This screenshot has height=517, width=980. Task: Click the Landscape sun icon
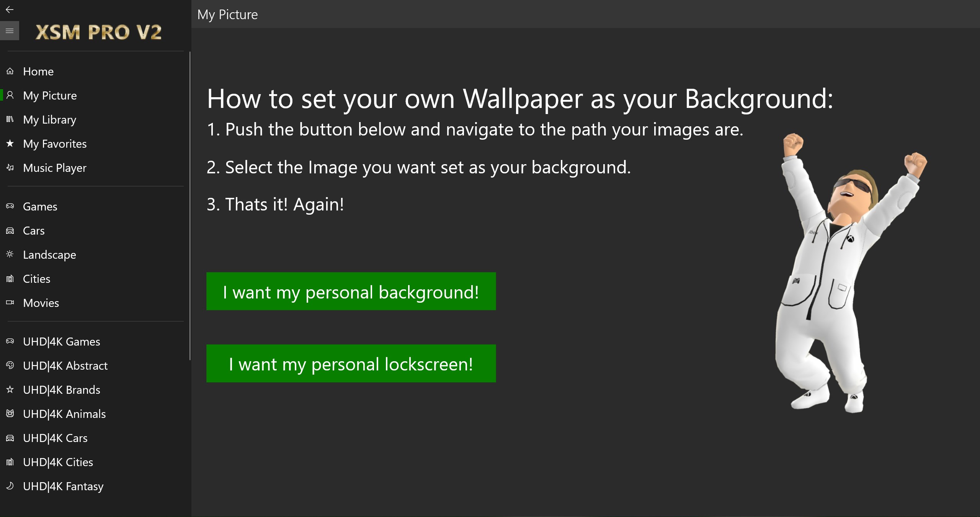[x=10, y=254]
